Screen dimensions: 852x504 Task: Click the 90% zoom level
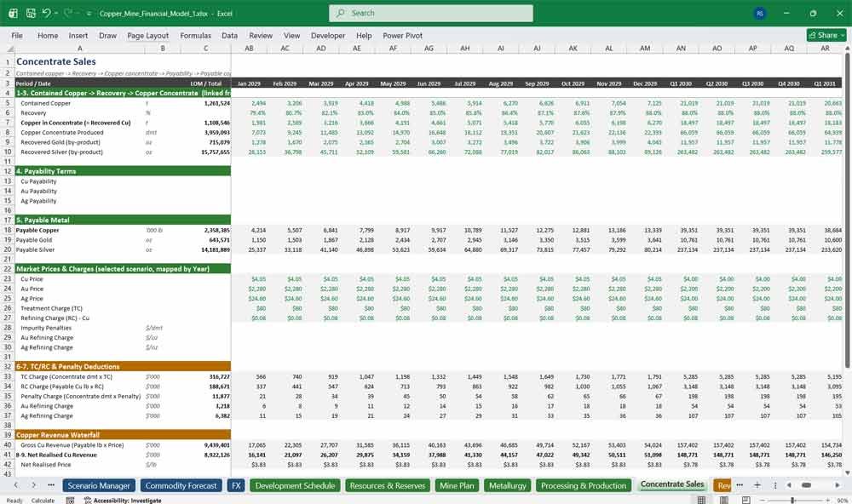pyautogui.click(x=842, y=501)
